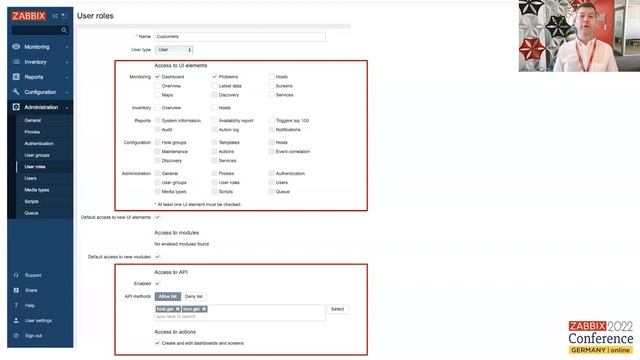This screenshot has width=640, height=360.
Task: Click the Reports chart icon
Action: click(16, 77)
